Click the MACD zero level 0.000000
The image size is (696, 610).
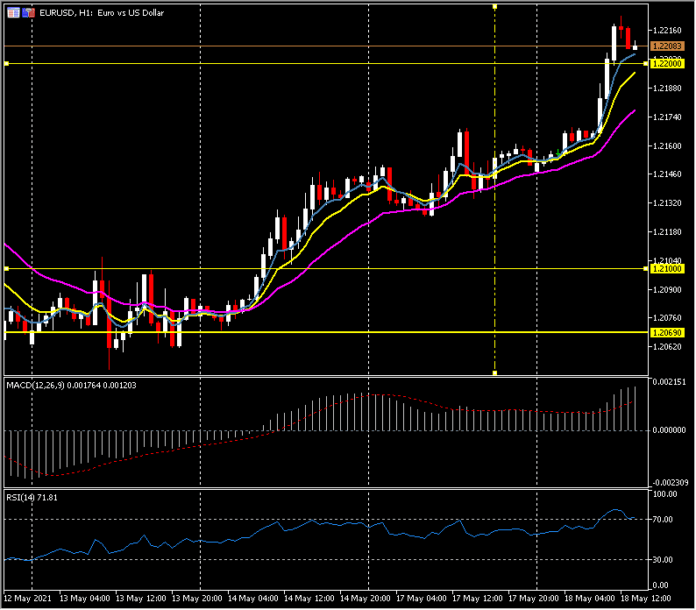pyautogui.click(x=669, y=431)
